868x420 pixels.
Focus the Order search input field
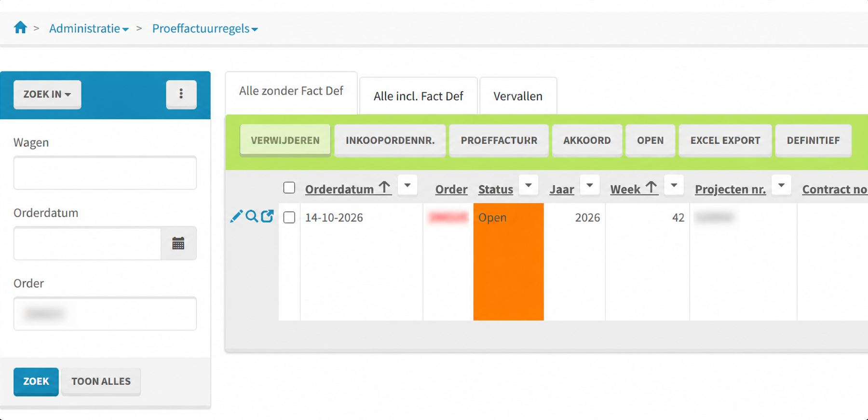coord(105,314)
